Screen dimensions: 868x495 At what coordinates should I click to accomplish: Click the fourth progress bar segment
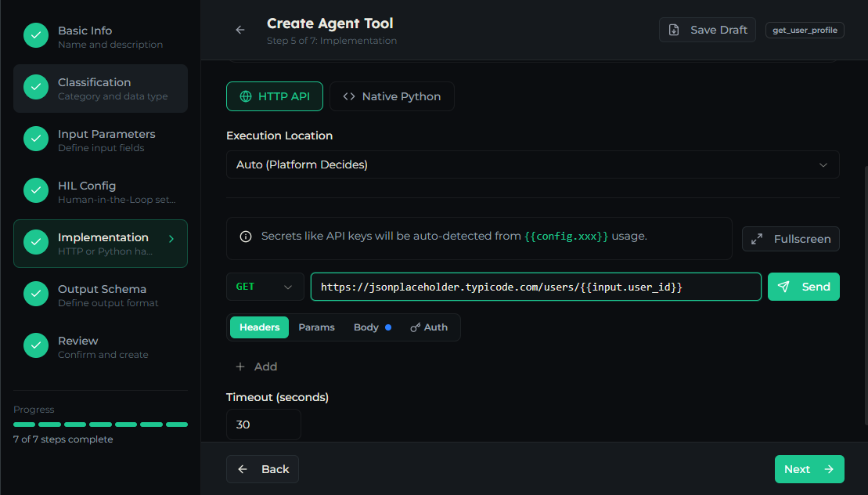click(101, 425)
